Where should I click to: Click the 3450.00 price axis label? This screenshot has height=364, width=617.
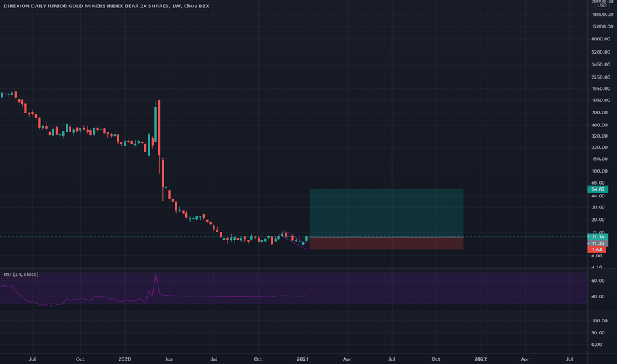602,64
